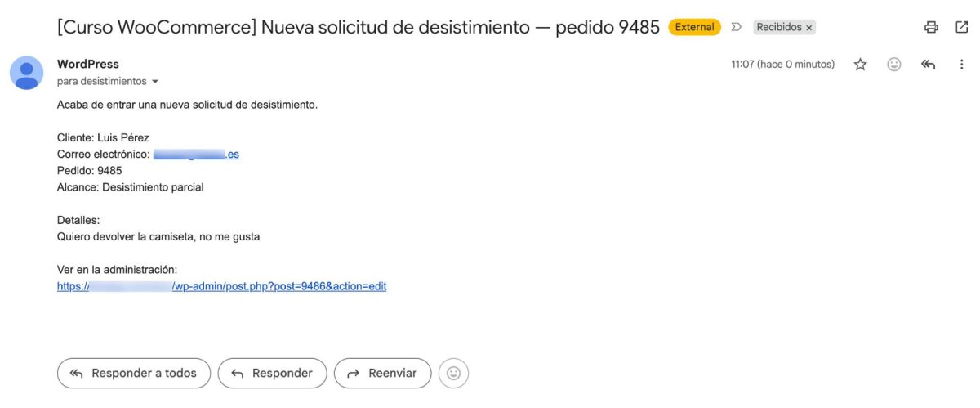Click the yellow External tag
Screen dimensions: 980x408
click(x=694, y=27)
